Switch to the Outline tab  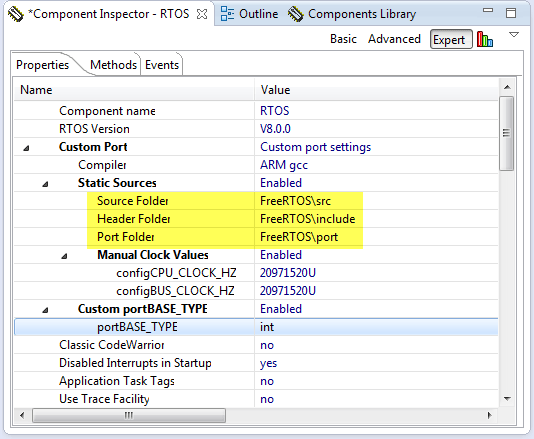pyautogui.click(x=258, y=14)
